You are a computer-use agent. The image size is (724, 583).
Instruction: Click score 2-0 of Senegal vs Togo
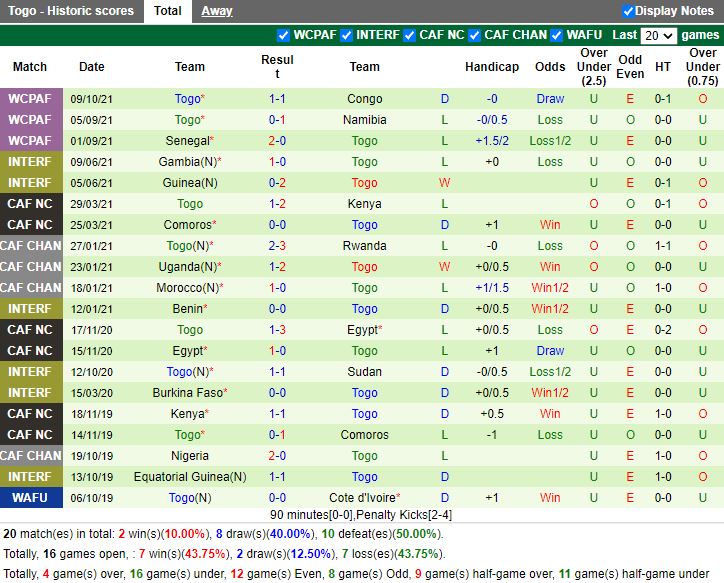[x=277, y=141]
